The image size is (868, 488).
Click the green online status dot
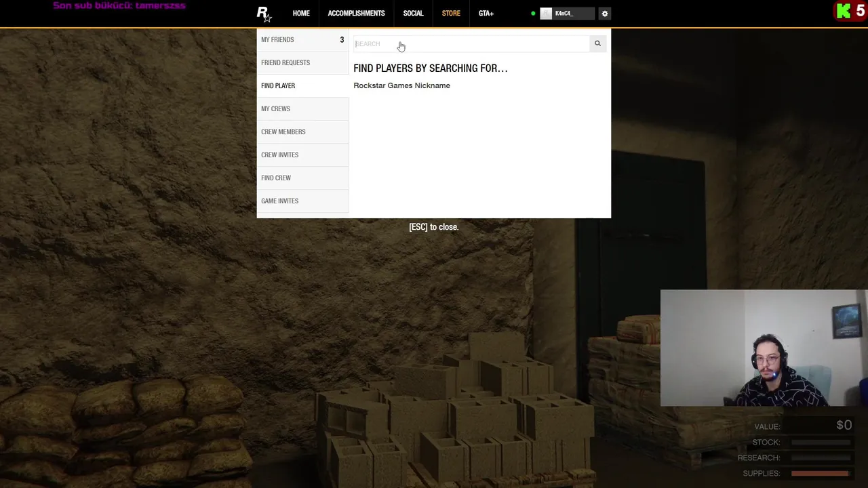(533, 14)
